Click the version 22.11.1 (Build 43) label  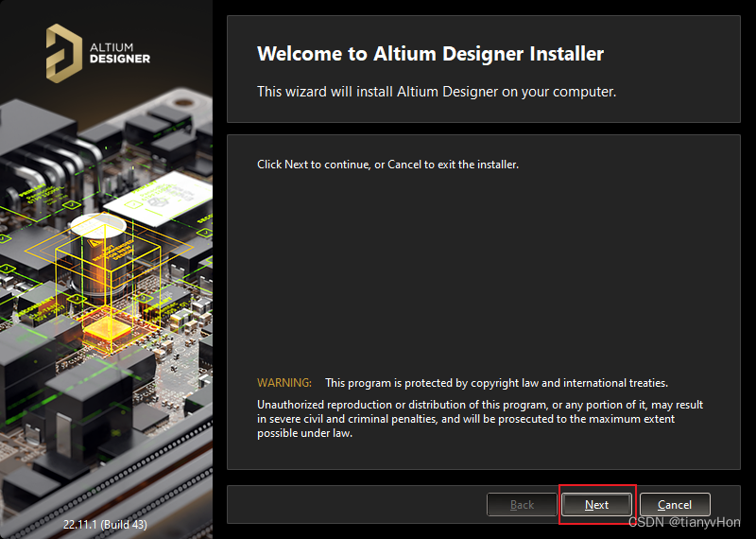click(x=105, y=524)
